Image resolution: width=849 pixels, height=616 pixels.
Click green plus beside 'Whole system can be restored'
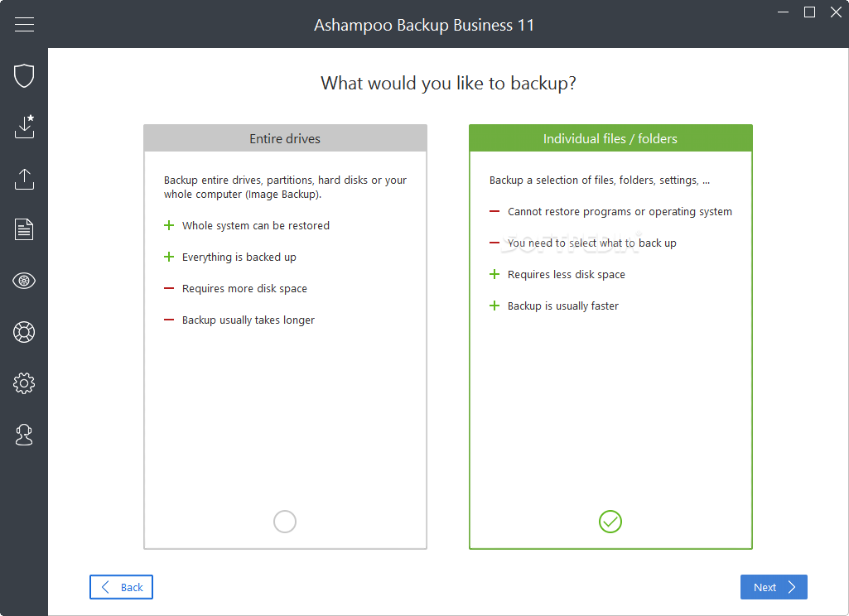coord(169,225)
